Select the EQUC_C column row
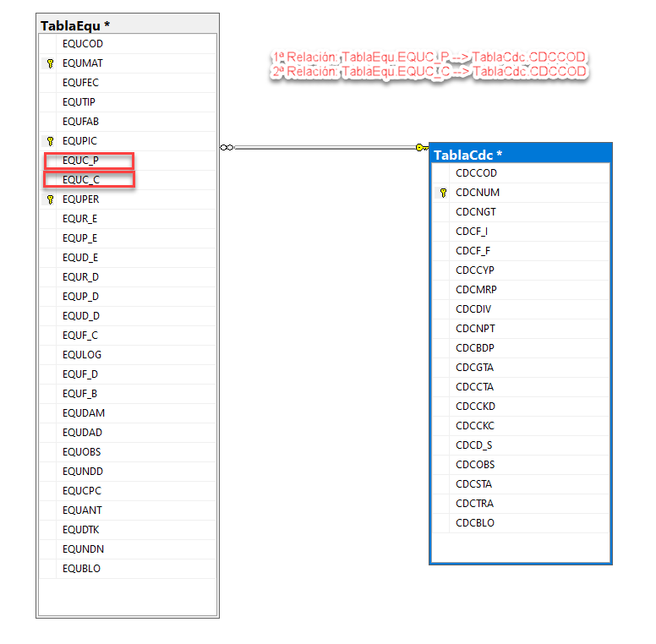 (128, 180)
